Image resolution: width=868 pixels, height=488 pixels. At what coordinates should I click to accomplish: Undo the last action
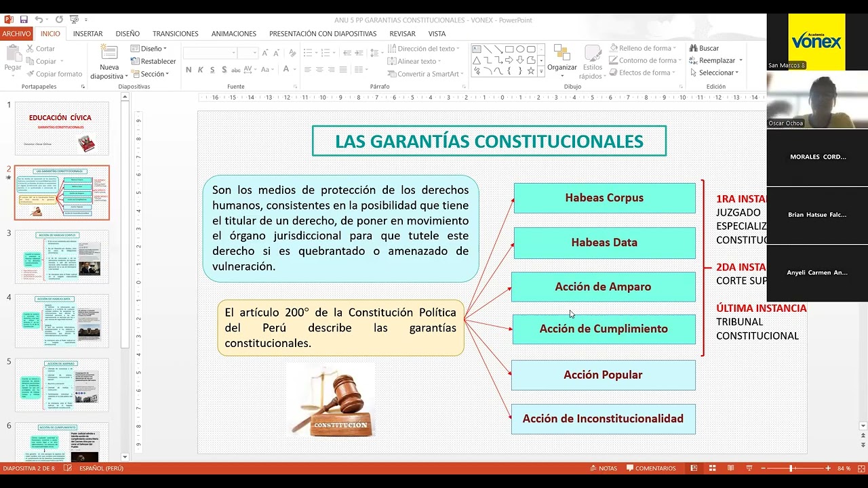pyautogui.click(x=39, y=20)
